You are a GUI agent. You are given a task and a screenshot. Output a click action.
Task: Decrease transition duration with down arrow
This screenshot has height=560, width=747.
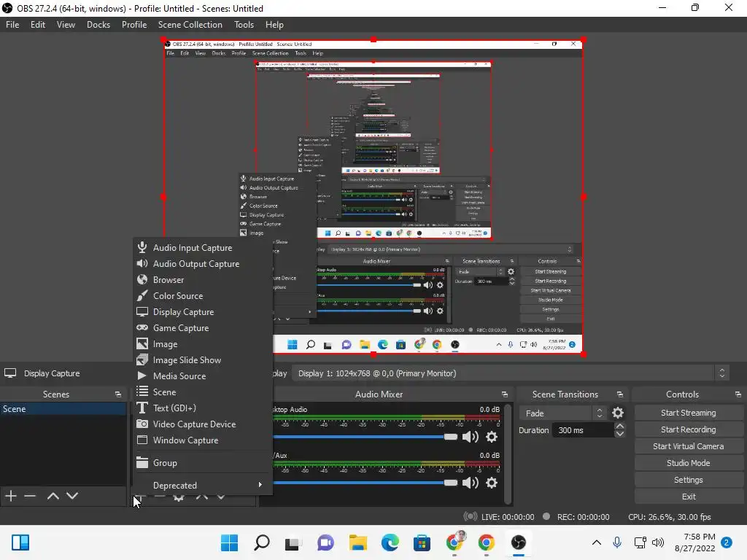pyautogui.click(x=620, y=435)
